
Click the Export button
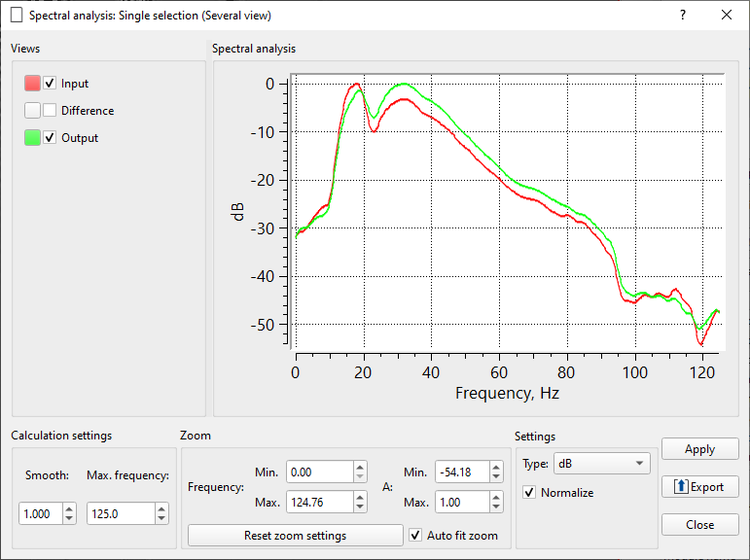(x=699, y=487)
